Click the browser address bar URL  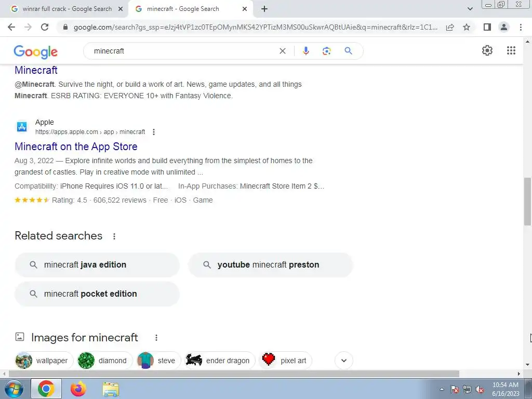[x=255, y=27]
